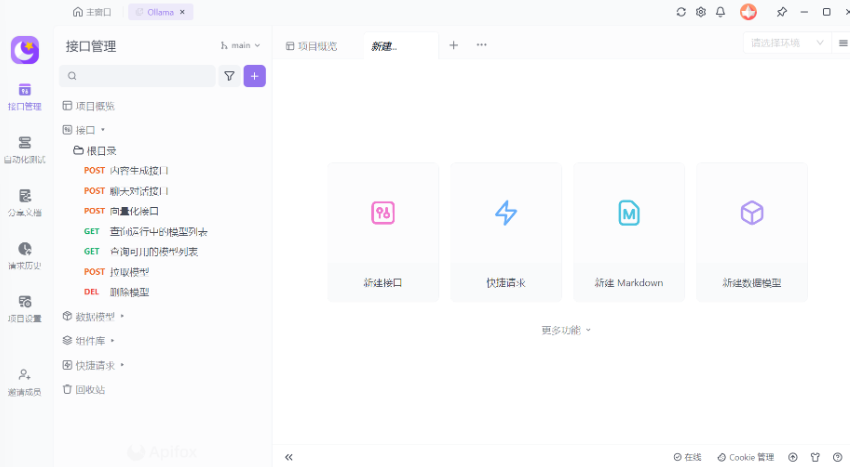Viewport: 850px width, 467px height.
Task: Open GET 查询可用的模型列表 item
Action: [140, 252]
